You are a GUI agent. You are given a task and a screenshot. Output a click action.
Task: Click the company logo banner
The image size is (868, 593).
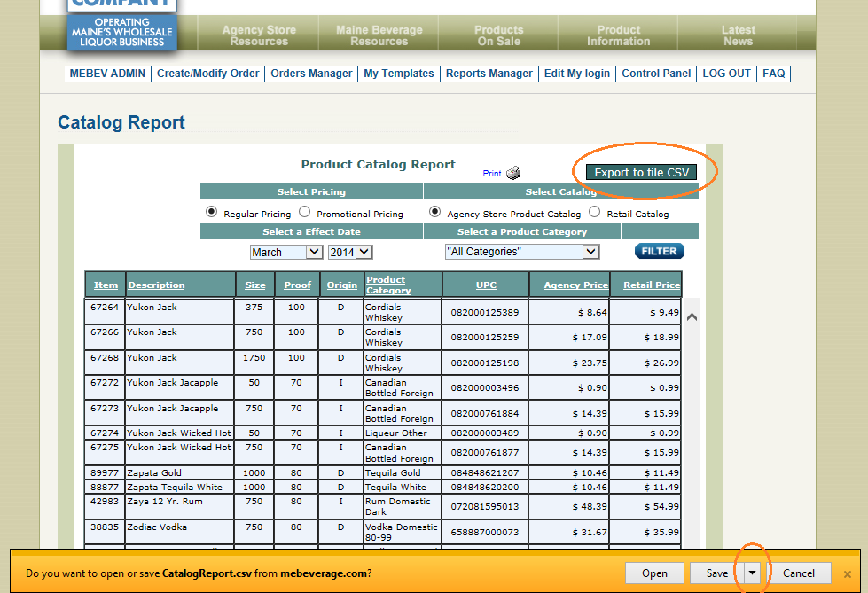point(121,27)
